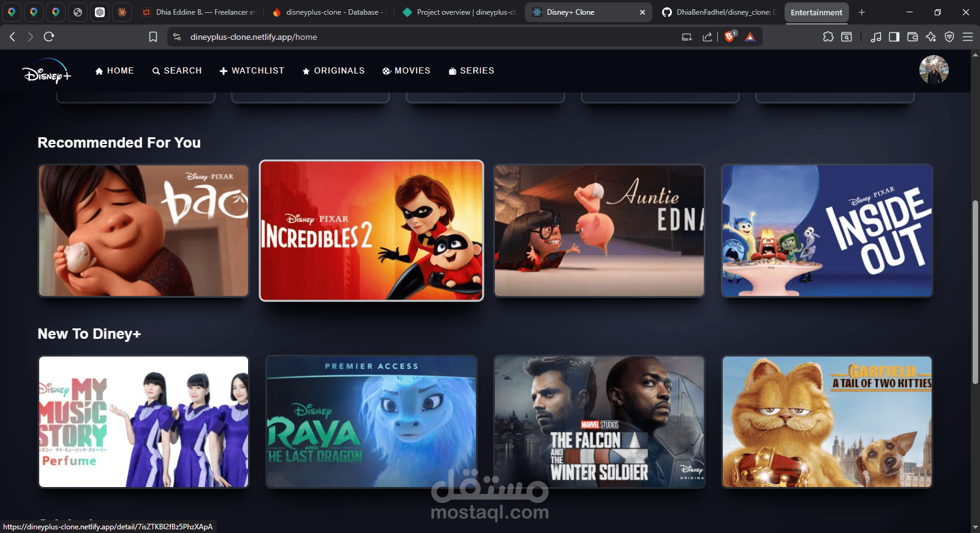Go back to previous page
This screenshot has width=980, height=533.
click(x=12, y=37)
